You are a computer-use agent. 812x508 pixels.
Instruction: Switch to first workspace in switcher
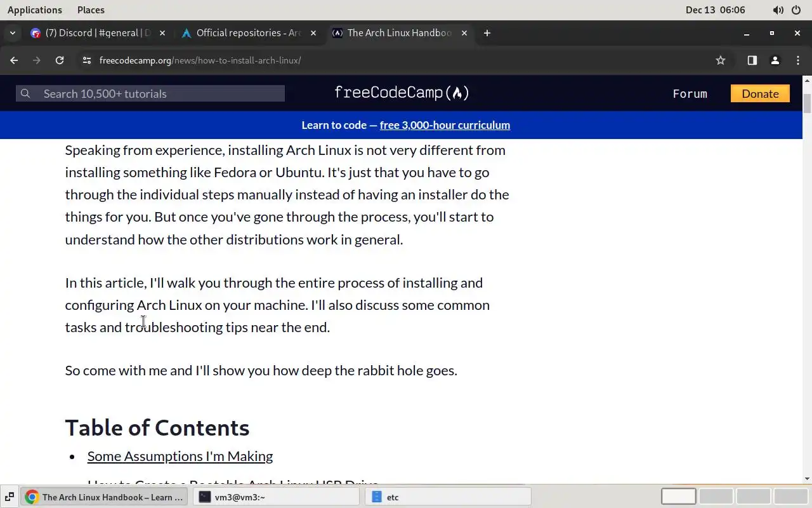point(679,497)
